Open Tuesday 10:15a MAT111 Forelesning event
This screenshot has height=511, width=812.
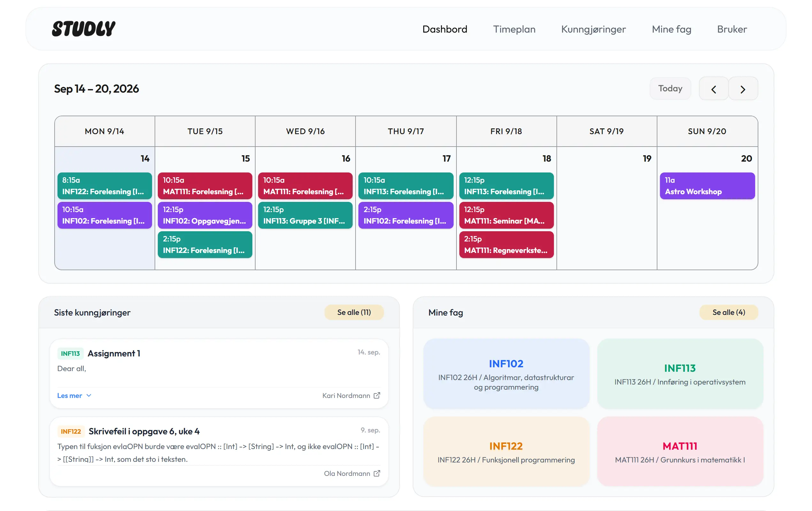point(205,186)
